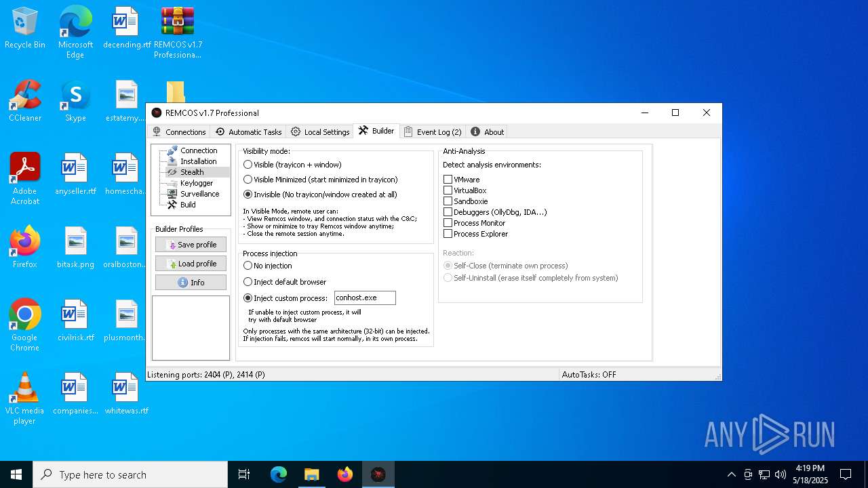Screen dimensions: 868x488
Task: Enable Sandboxie detection checkbox
Action: click(448, 201)
